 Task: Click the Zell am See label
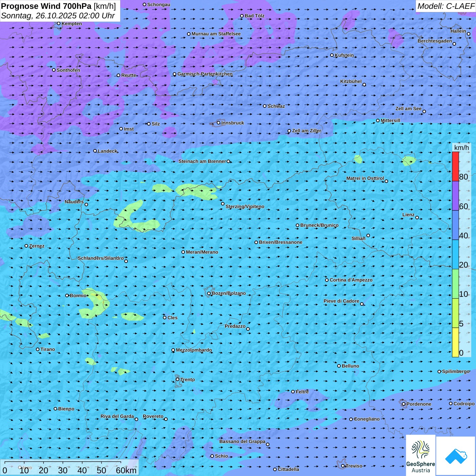[408, 108]
